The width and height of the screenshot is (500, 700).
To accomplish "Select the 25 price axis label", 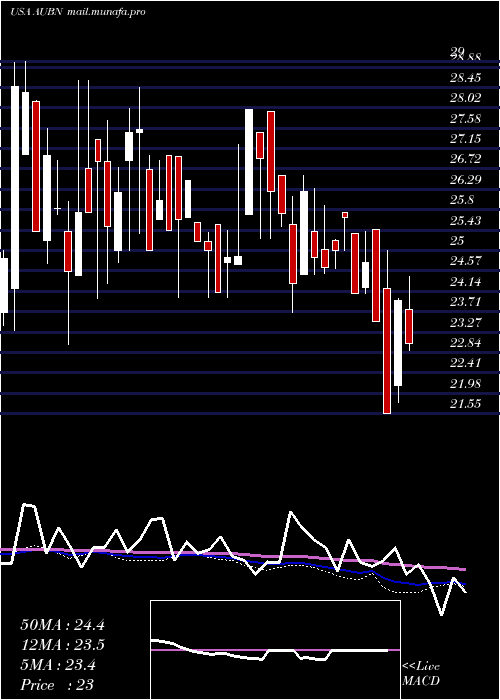I will coord(457,241).
